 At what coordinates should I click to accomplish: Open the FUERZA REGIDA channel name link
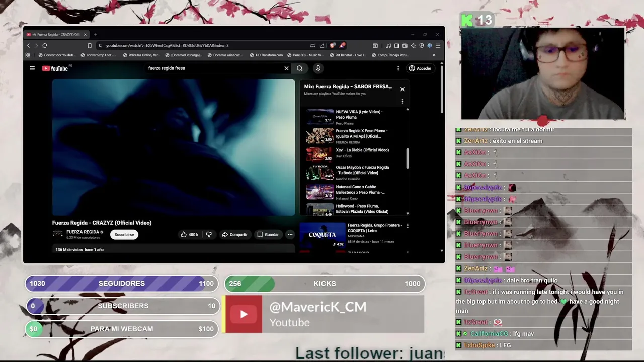pos(83,232)
